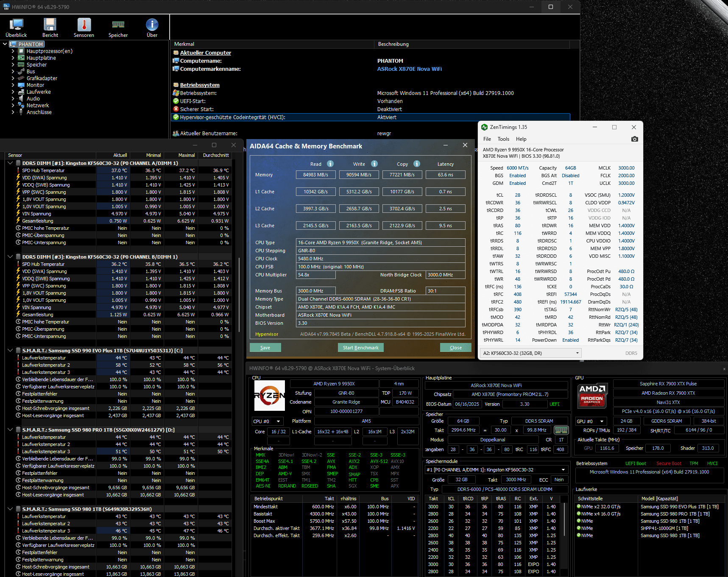Click the SPD Hub Temperatur row of DIMM #1
Image resolution: width=728 pixels, height=577 pixels.
click(119, 170)
